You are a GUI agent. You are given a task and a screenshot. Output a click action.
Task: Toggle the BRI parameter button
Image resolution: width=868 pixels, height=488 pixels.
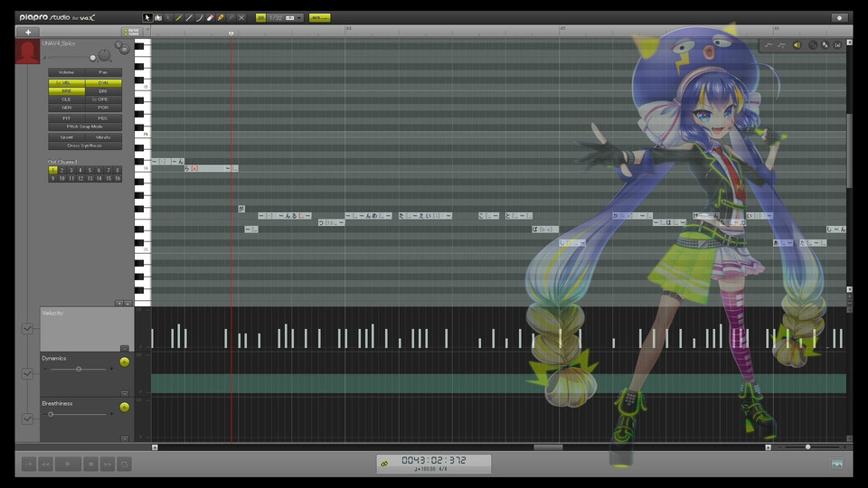click(x=103, y=91)
